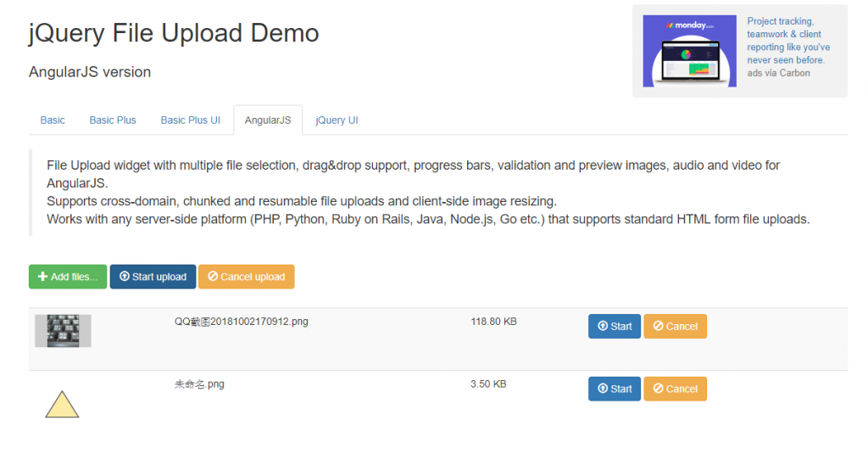This screenshot has width=868, height=465.
Task: Click the upload arrow icon on Start upload
Action: click(124, 277)
